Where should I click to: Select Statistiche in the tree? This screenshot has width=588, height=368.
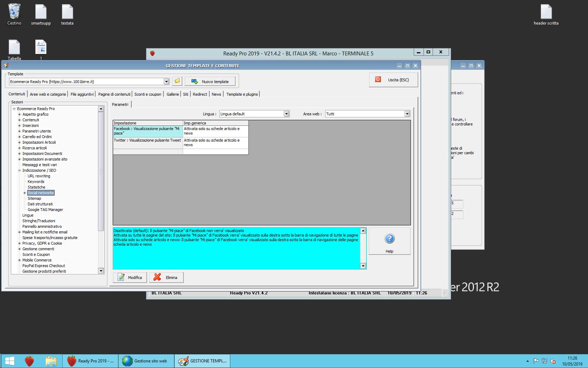(x=36, y=187)
